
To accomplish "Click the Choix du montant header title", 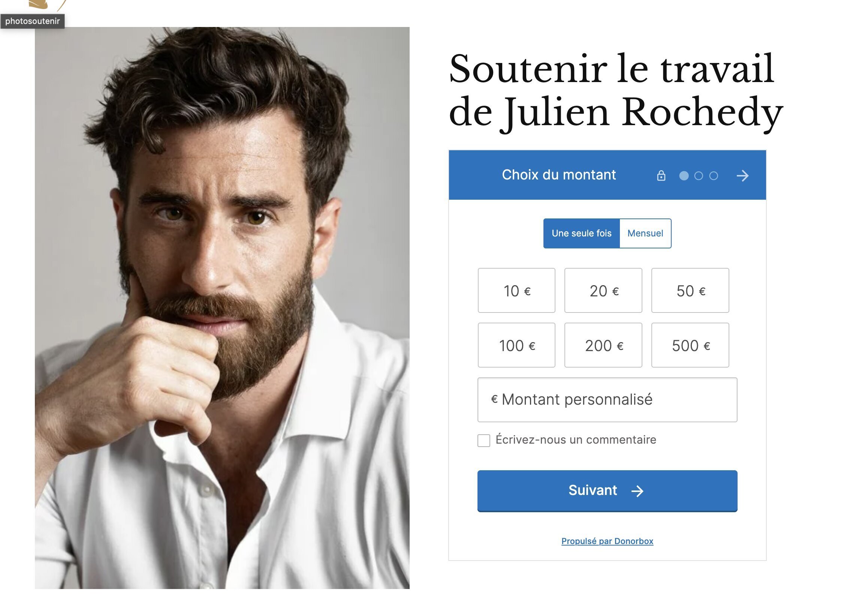I will point(559,175).
